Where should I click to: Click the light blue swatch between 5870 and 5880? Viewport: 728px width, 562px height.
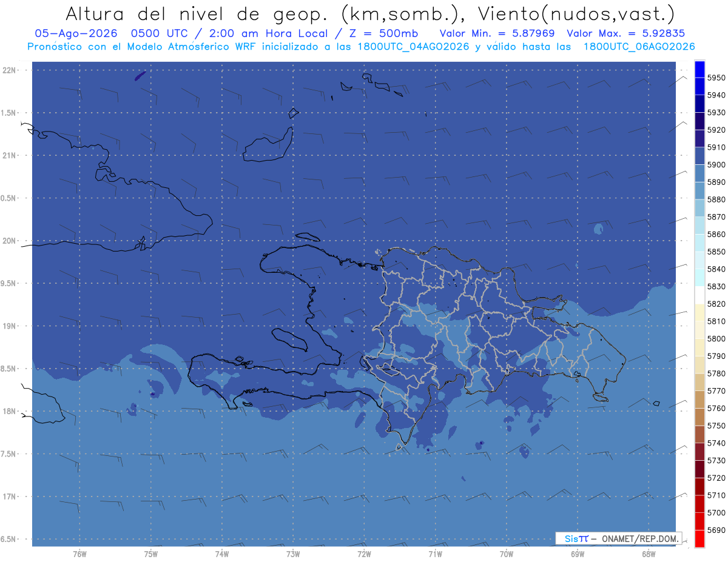click(699, 208)
